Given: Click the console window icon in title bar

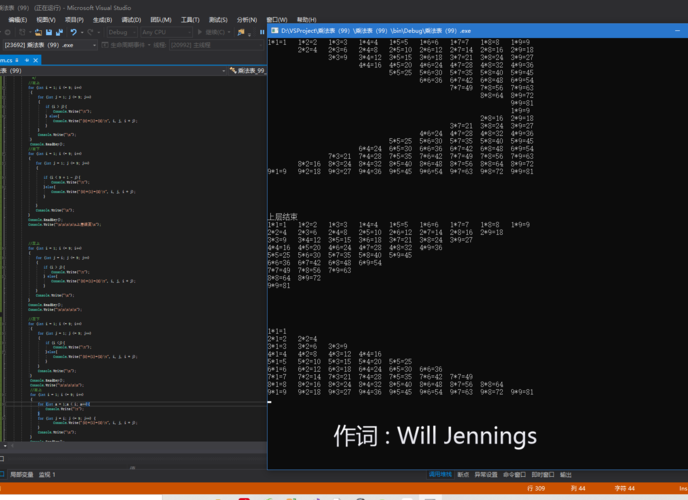Looking at the screenshot, I should (275, 31).
